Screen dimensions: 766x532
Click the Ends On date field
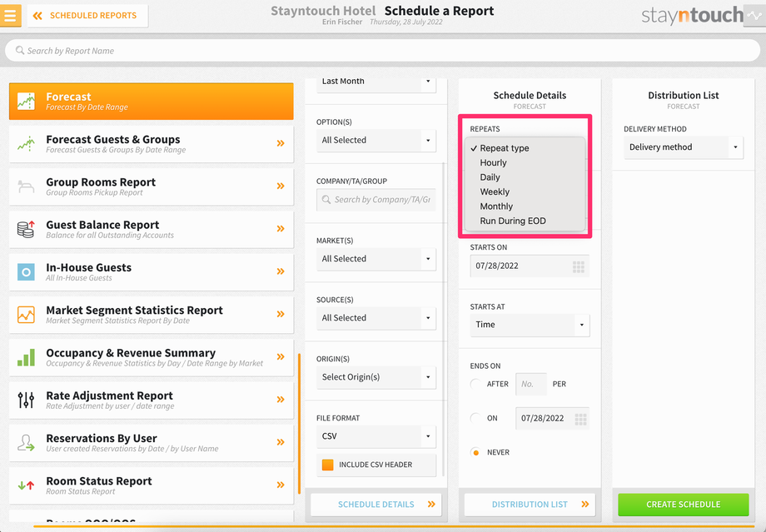pyautogui.click(x=552, y=419)
